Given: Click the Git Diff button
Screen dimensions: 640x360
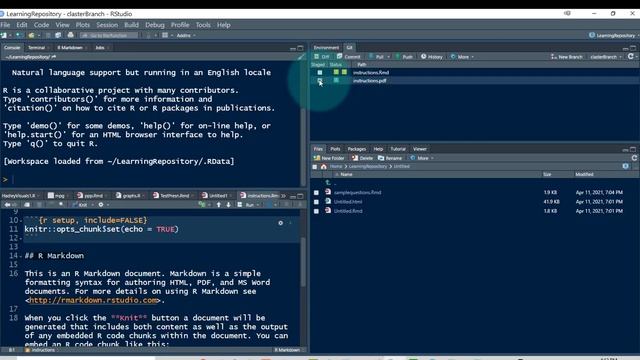Looking at the screenshot, I should [321, 57].
